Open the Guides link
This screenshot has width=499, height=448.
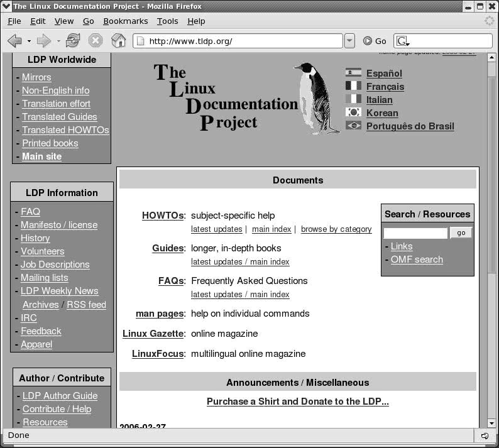point(168,248)
